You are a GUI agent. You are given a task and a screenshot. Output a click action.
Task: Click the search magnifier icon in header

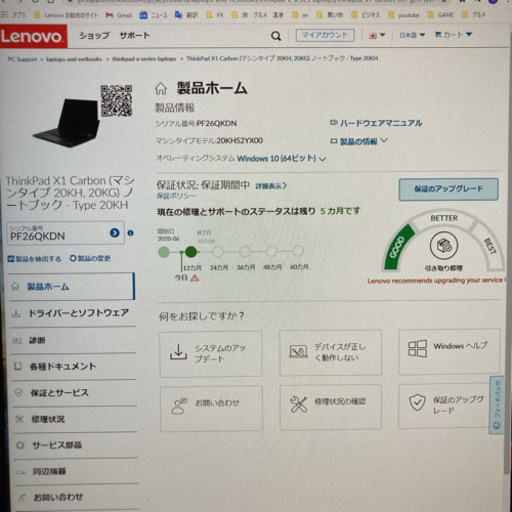(276, 36)
